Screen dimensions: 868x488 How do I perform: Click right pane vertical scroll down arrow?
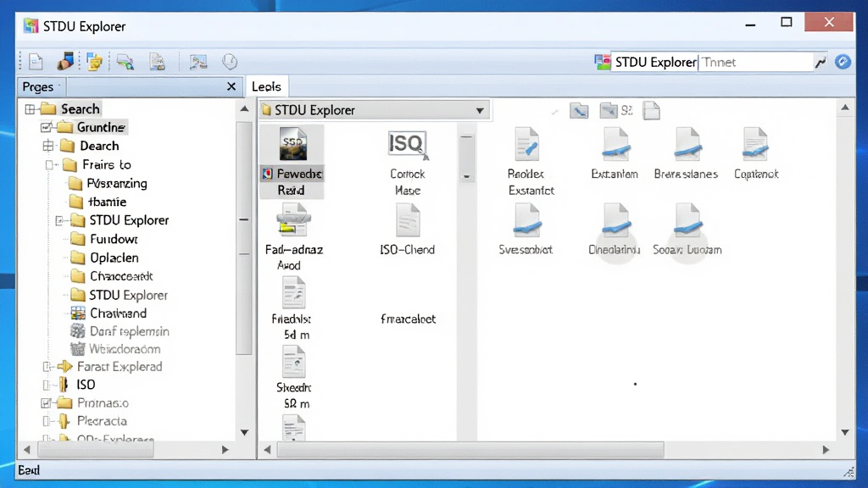pyautogui.click(x=845, y=432)
